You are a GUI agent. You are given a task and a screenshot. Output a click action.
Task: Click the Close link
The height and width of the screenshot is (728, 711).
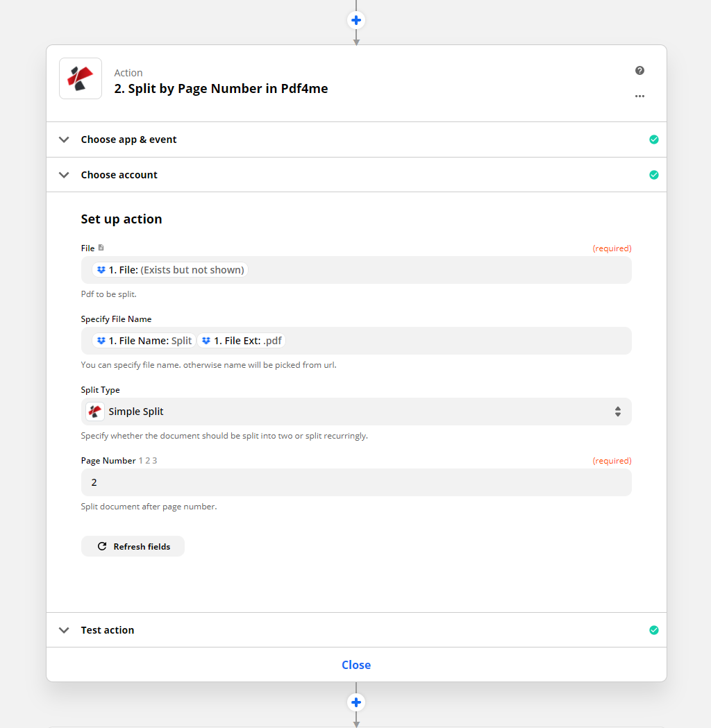[x=356, y=665]
